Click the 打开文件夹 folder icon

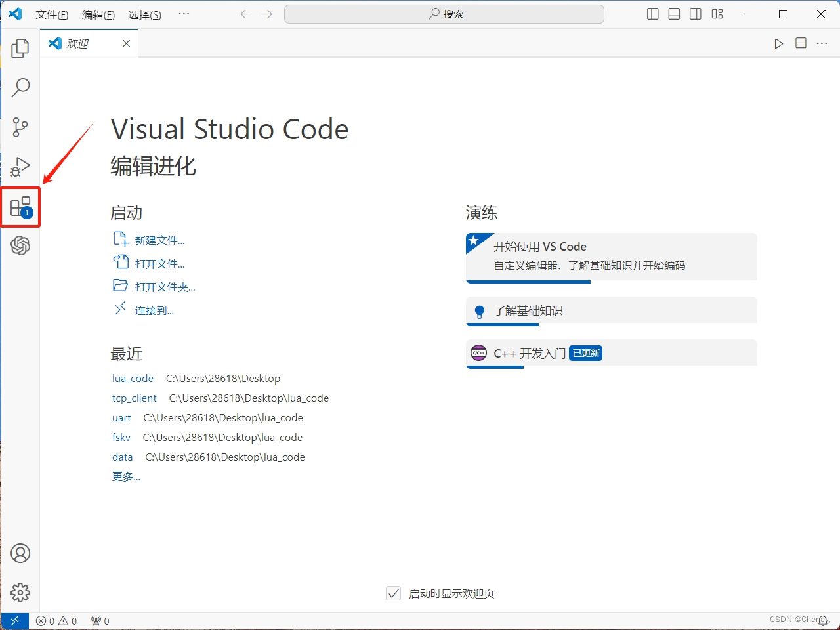(x=121, y=285)
